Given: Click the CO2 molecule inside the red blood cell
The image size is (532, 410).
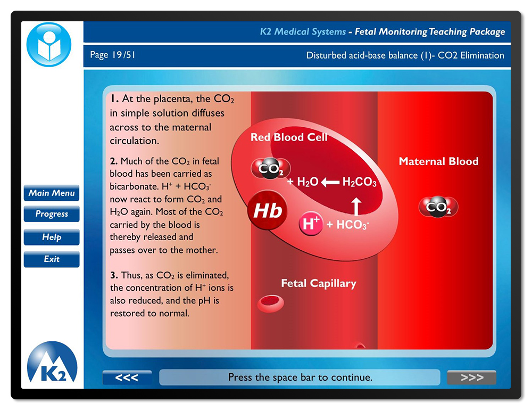Looking at the screenshot, I should click(x=271, y=169).
